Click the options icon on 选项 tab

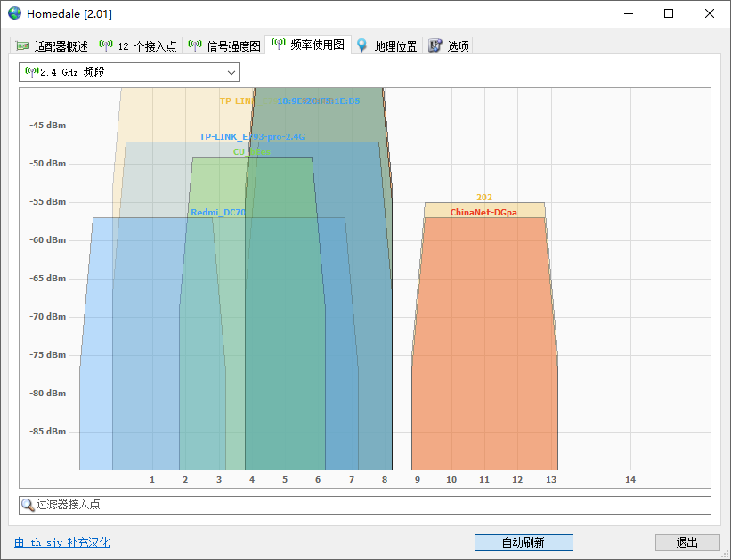(x=435, y=45)
